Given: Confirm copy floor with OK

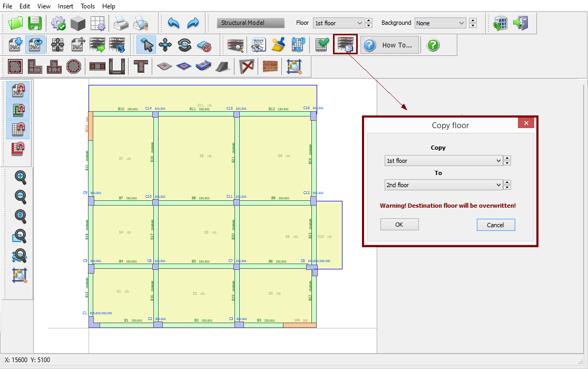Looking at the screenshot, I should [x=399, y=225].
